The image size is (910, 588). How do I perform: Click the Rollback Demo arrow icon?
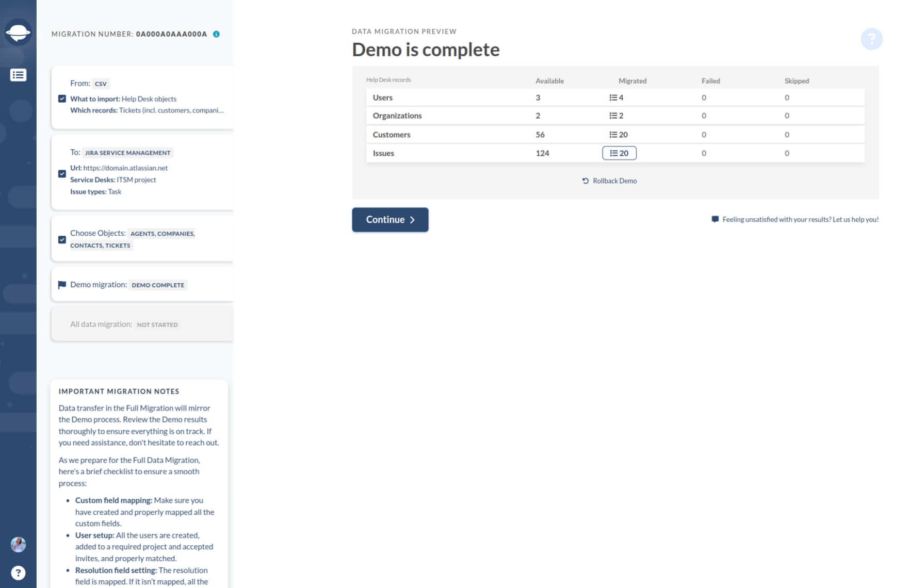[x=586, y=181]
